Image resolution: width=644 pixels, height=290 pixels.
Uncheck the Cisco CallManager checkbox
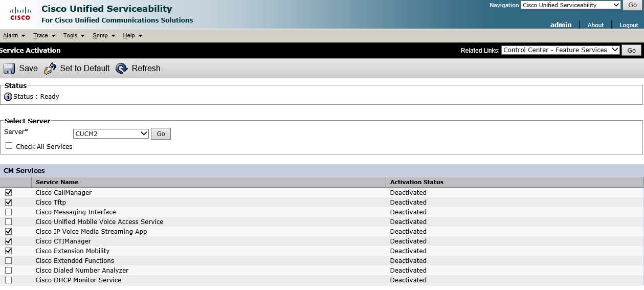click(x=9, y=193)
